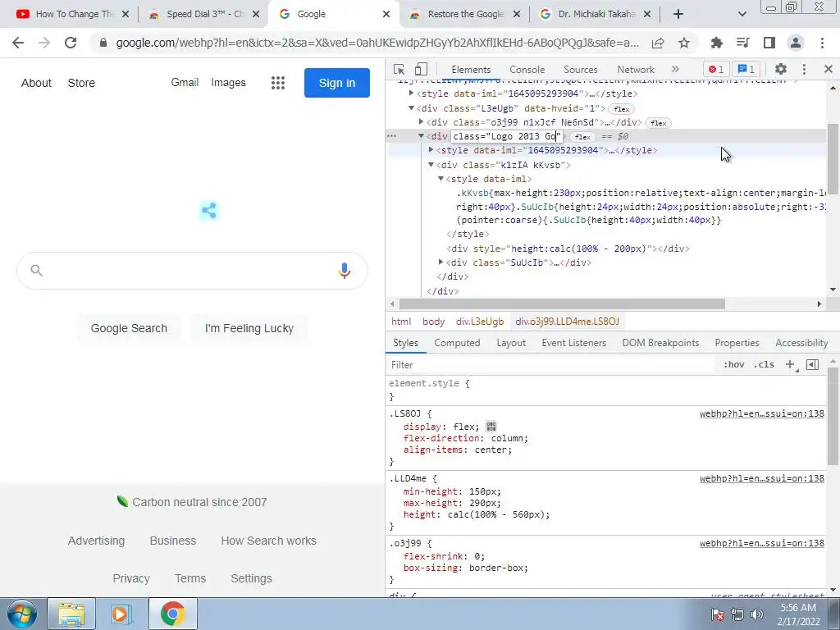840x630 pixels.
Task: Toggle the DevTools device toolbar
Action: (421, 69)
